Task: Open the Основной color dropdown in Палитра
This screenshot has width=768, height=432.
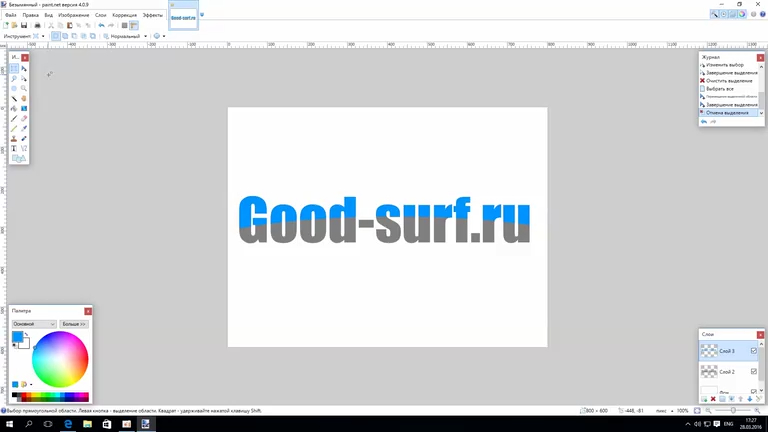Action: point(34,324)
